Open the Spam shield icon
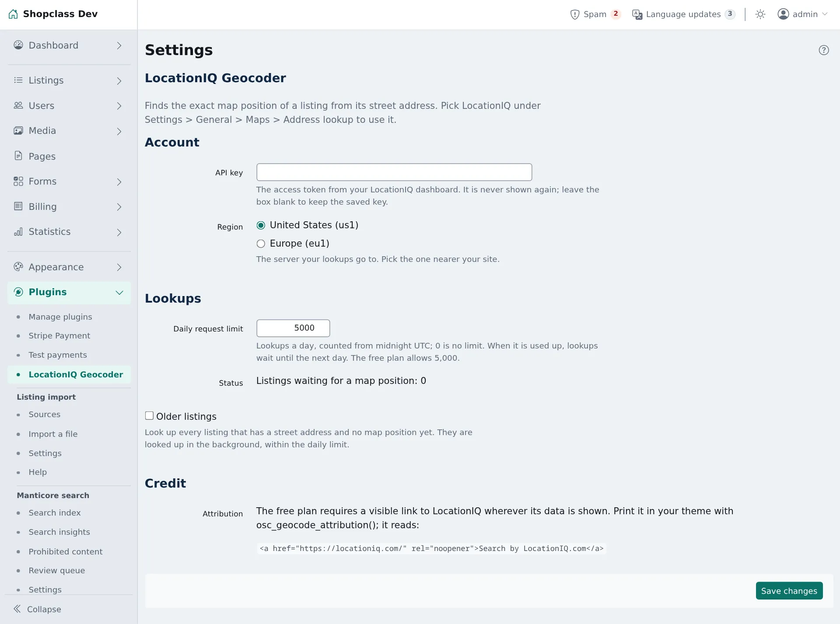 click(575, 14)
